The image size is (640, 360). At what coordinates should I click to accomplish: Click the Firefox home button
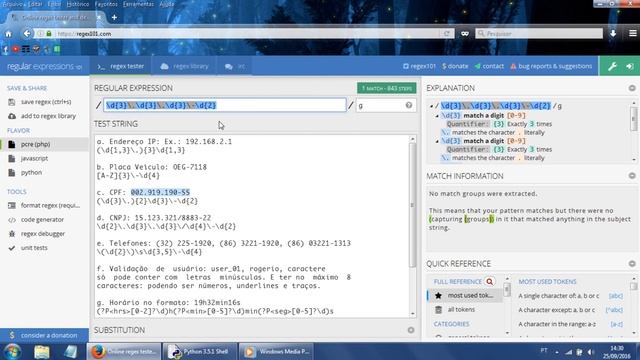click(9, 34)
